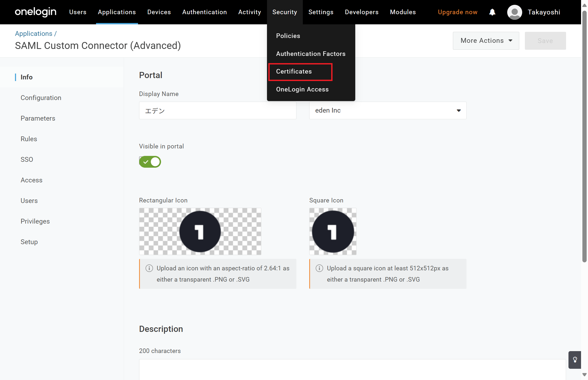
Task: Click the lightbulb help icon
Action: [575, 360]
